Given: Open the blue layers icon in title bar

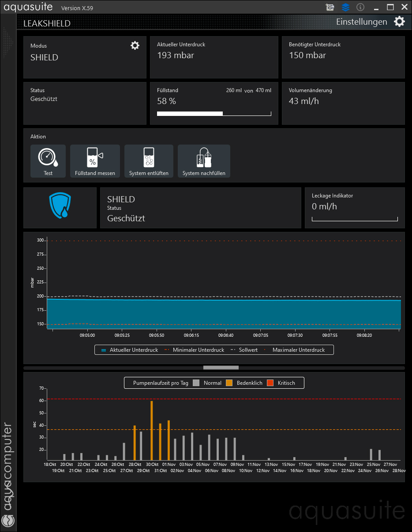Looking at the screenshot, I should tap(345, 7).
